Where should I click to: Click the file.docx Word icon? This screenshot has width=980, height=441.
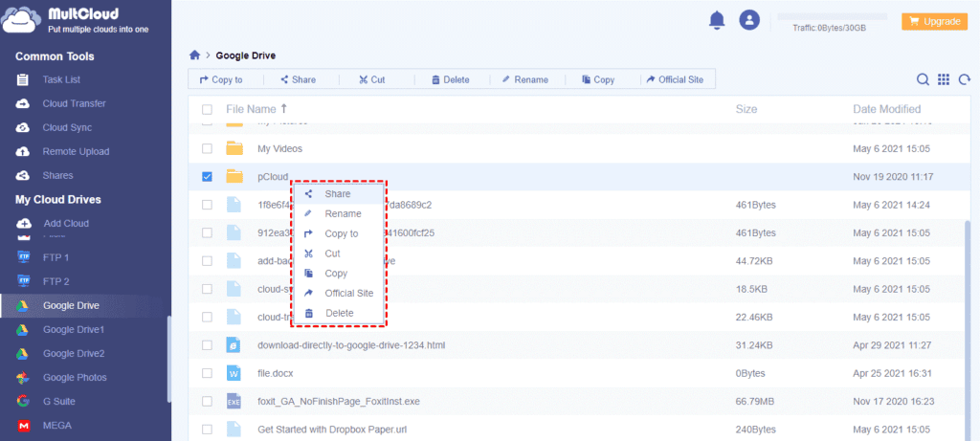coord(234,373)
